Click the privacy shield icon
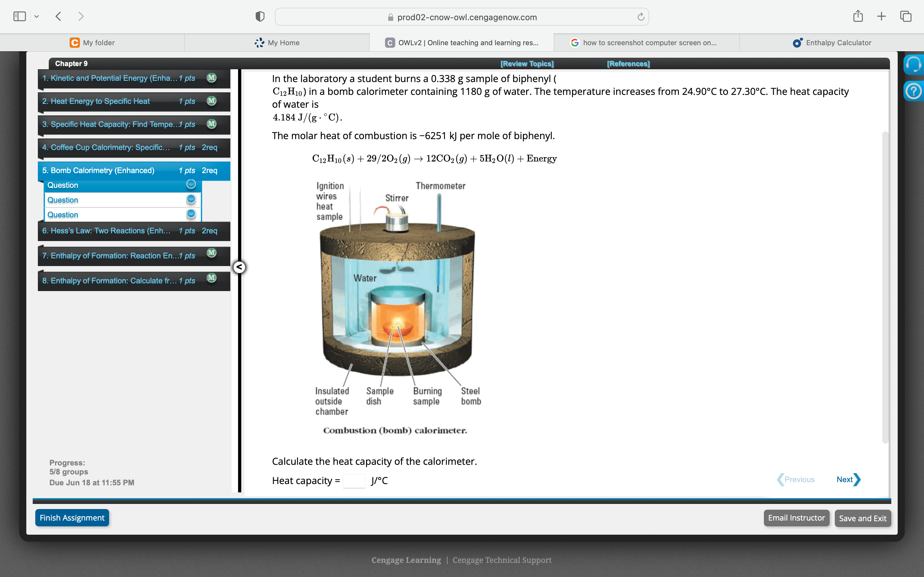The image size is (924, 577). pyautogui.click(x=260, y=16)
